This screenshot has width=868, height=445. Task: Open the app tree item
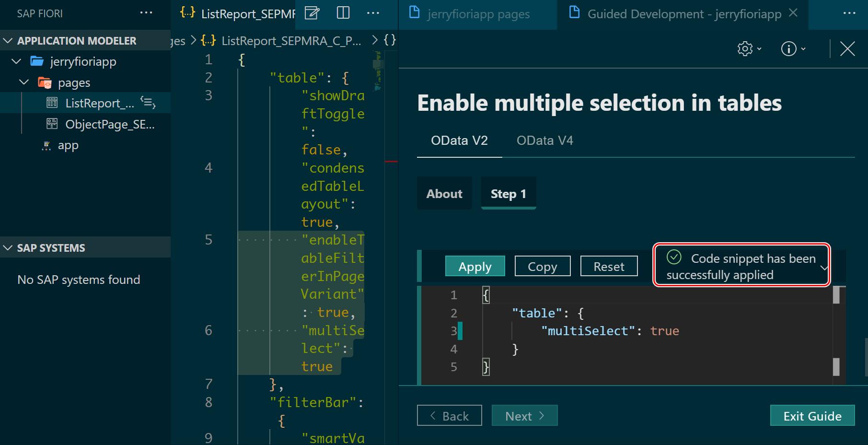(68, 145)
